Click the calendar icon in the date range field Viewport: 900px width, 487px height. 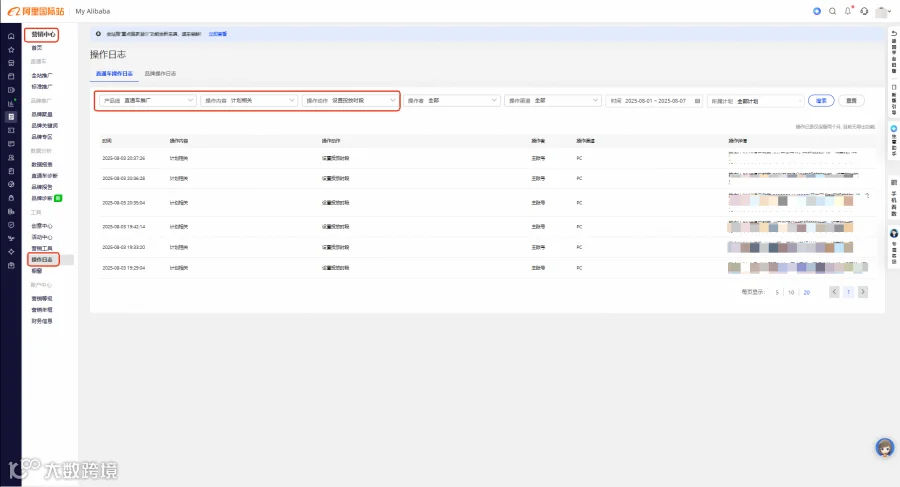pyautogui.click(x=697, y=101)
